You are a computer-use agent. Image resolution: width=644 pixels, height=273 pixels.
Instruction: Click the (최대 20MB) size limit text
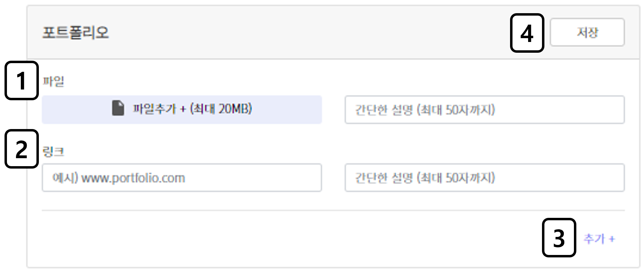click(221, 109)
